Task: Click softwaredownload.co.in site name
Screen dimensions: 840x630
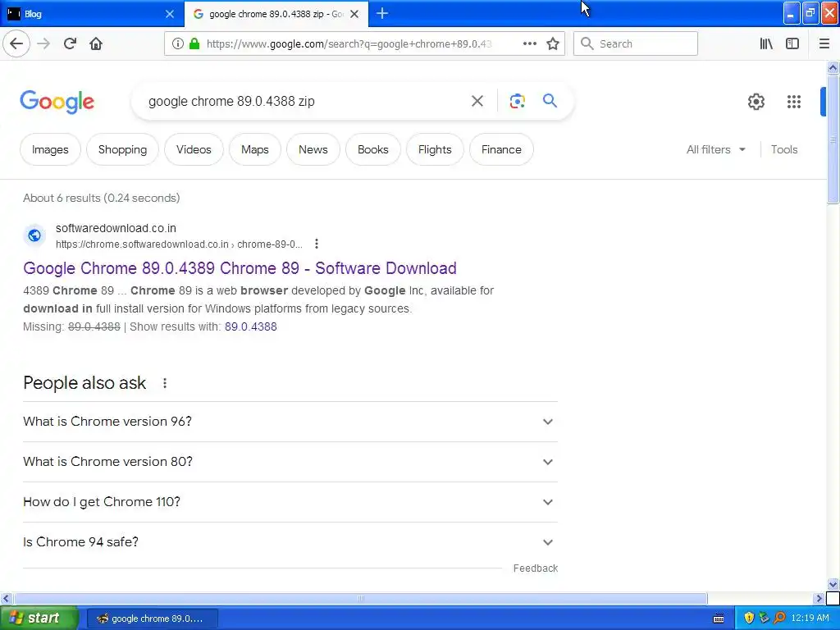Action: pyautogui.click(x=116, y=228)
